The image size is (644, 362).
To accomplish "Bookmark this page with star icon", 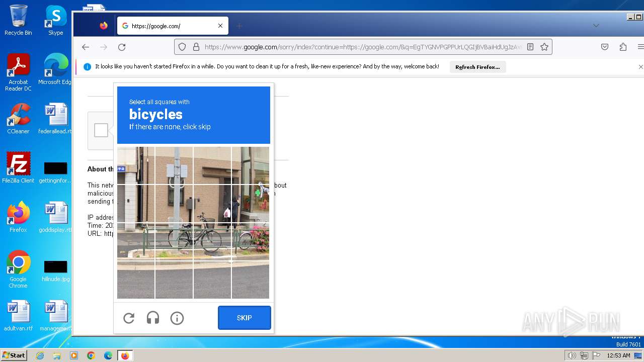I will (544, 47).
